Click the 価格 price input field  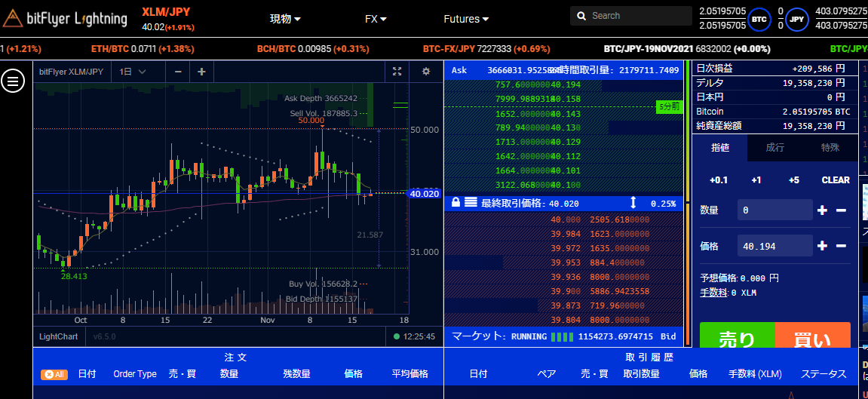775,246
